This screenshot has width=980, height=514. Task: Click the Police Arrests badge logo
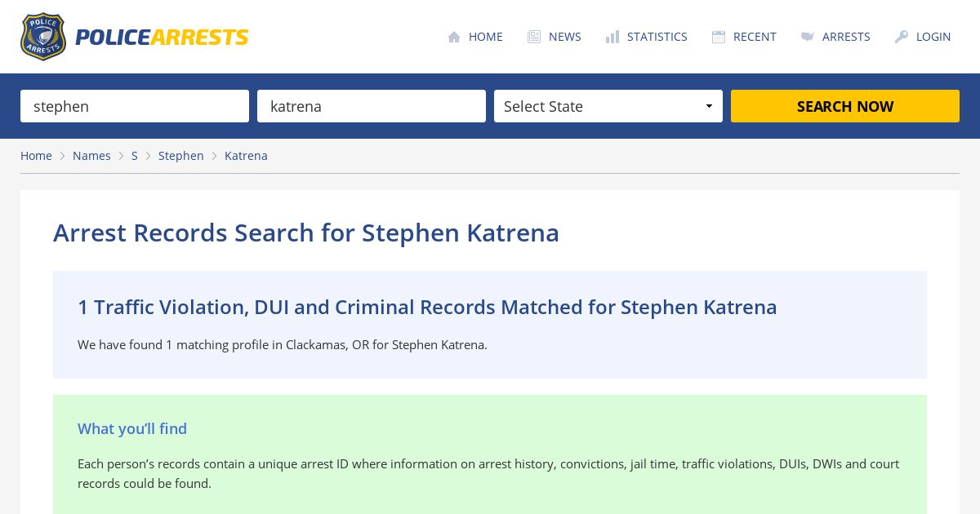coord(42,37)
